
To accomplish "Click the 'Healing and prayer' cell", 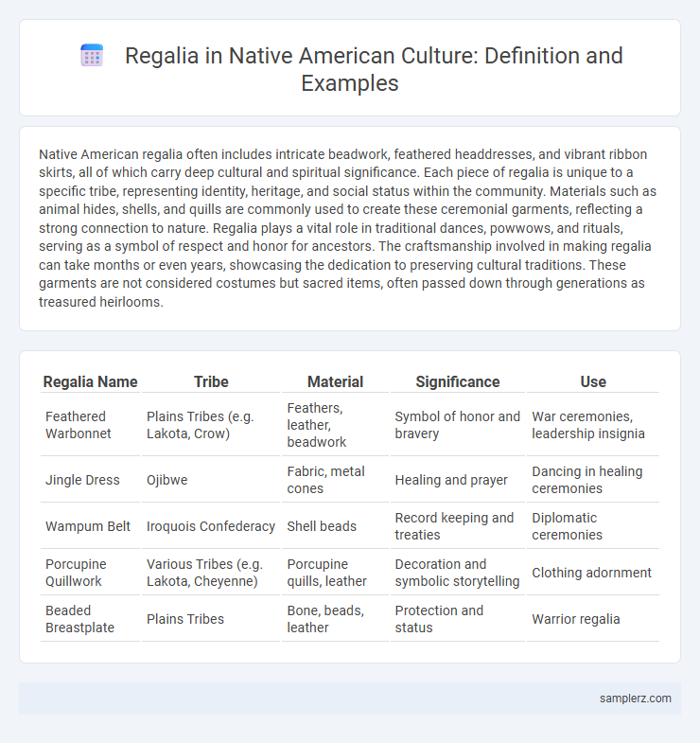I will [458, 480].
